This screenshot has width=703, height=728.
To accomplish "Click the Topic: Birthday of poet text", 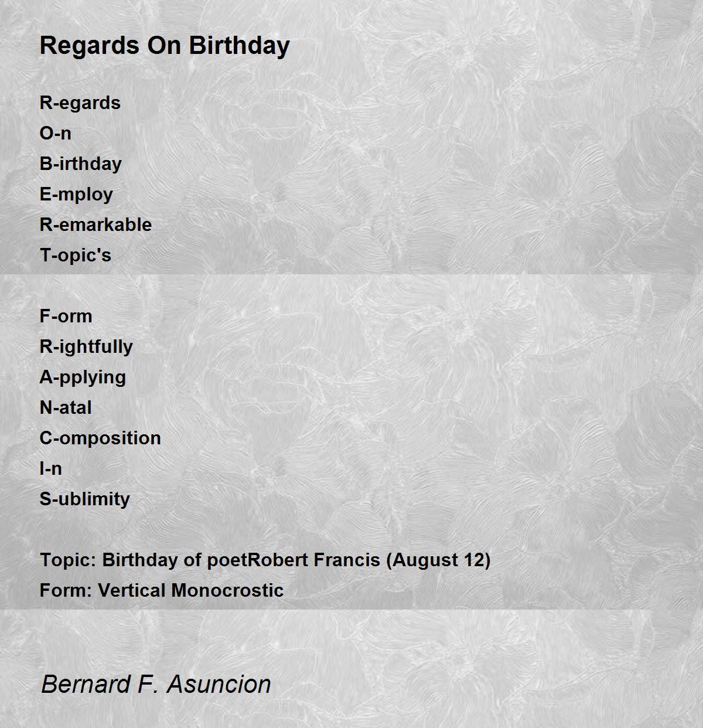I will pyautogui.click(x=144, y=560).
